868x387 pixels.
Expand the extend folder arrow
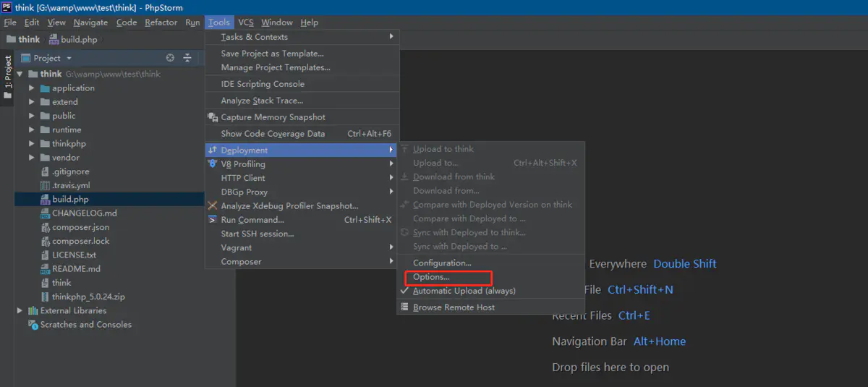[x=32, y=102]
